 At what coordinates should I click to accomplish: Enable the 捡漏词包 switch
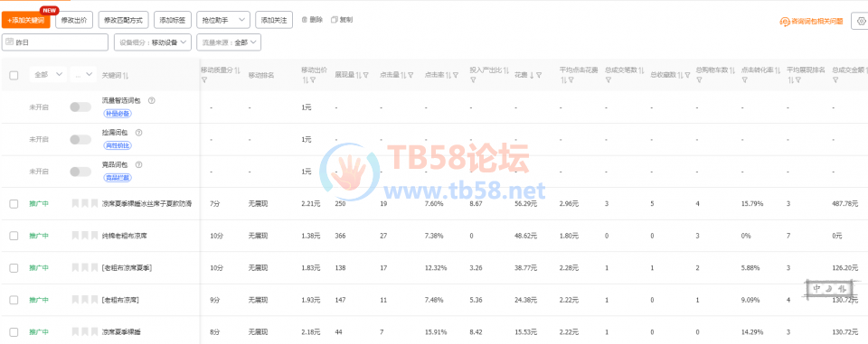click(x=80, y=139)
